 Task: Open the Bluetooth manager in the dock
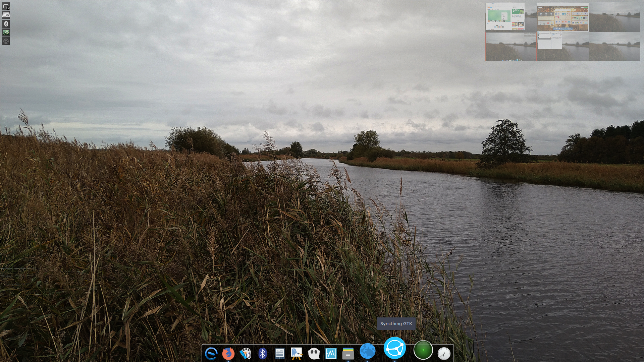click(x=262, y=351)
